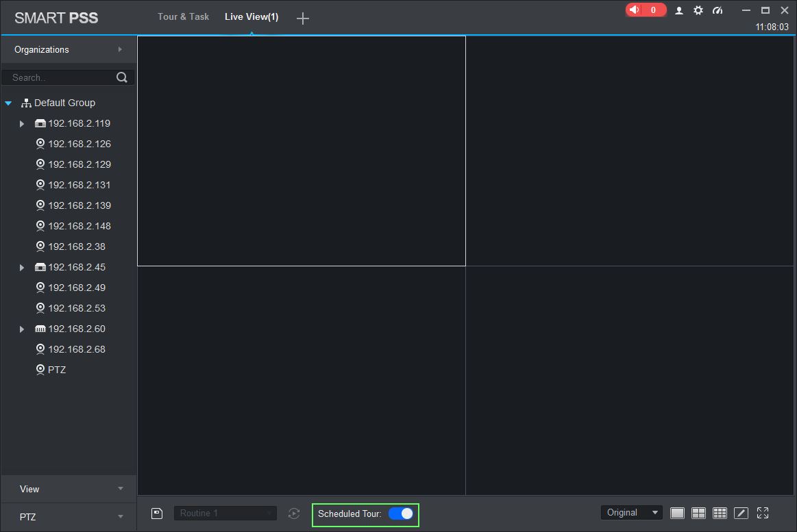Switch to the Tour & Task tab
The height and width of the screenshot is (532, 797).
(x=183, y=16)
